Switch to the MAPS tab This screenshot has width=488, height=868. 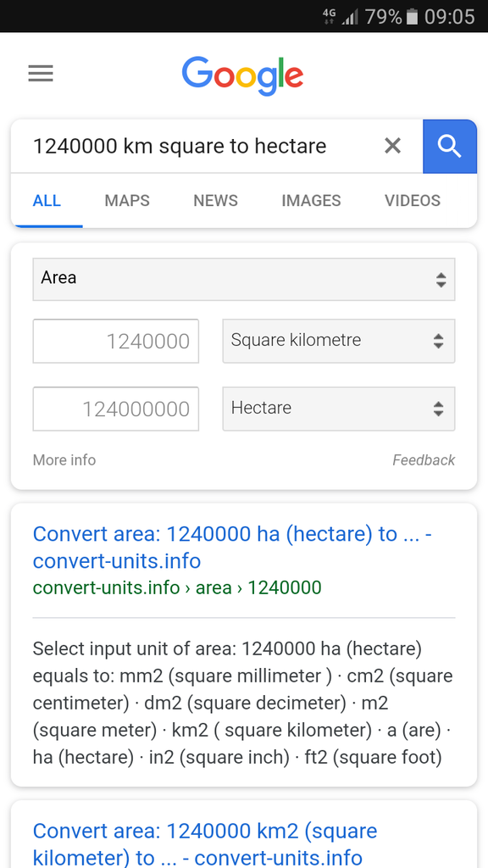click(x=127, y=200)
